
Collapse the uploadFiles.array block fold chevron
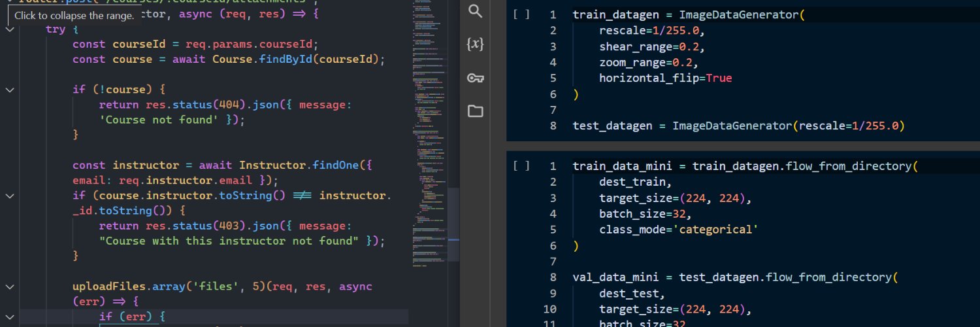click(x=10, y=286)
